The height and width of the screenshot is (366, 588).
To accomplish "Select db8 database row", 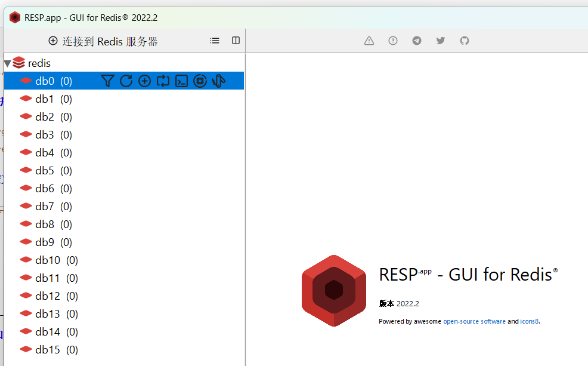I will point(124,224).
